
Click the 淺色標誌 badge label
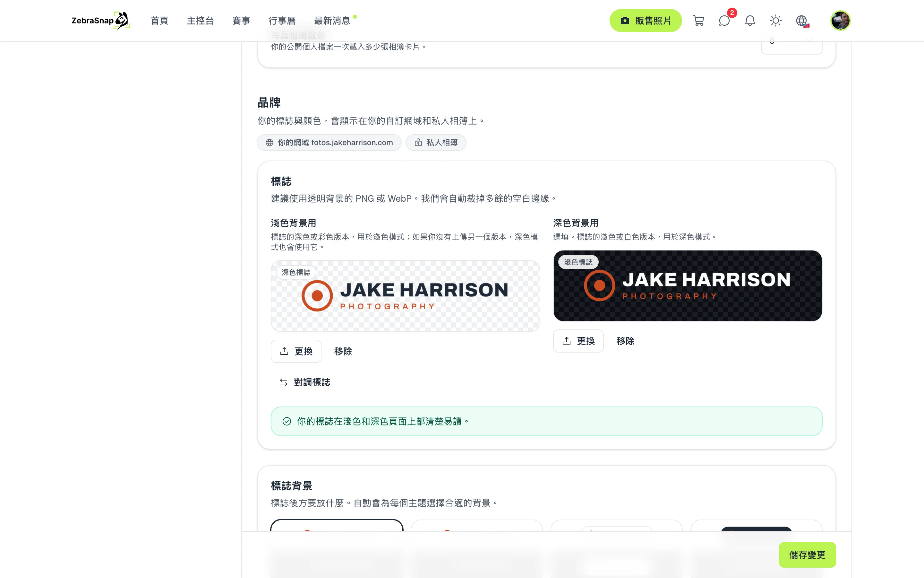[x=578, y=262]
